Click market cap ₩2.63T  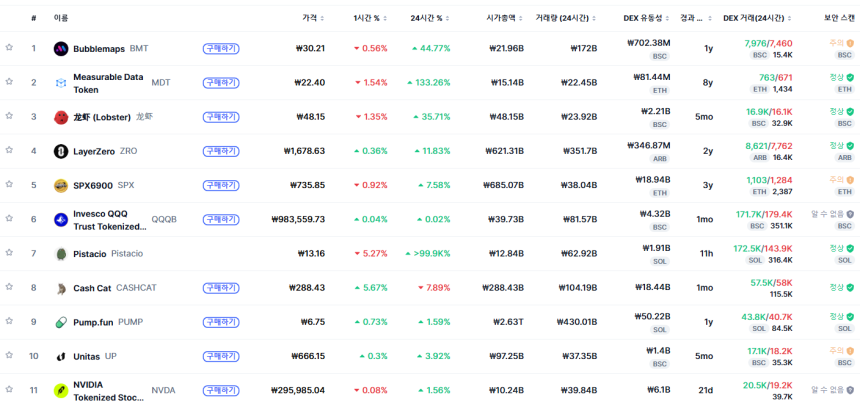pos(507,322)
